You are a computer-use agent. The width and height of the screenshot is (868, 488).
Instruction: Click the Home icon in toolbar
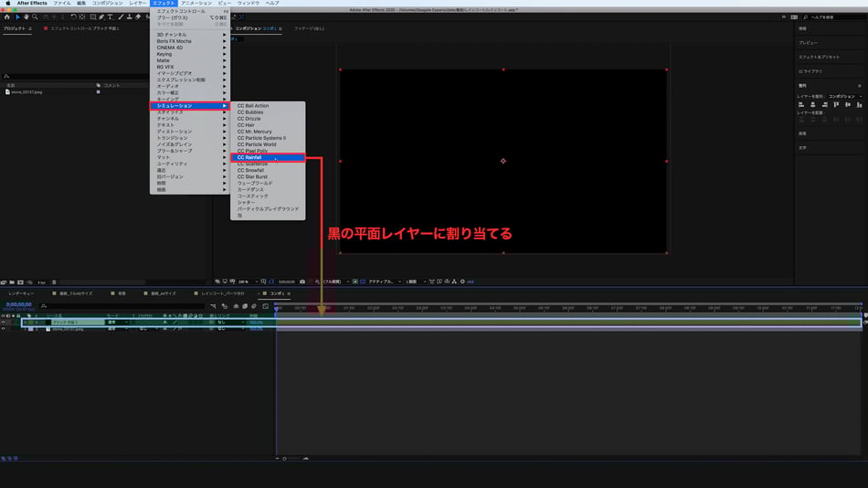point(6,16)
